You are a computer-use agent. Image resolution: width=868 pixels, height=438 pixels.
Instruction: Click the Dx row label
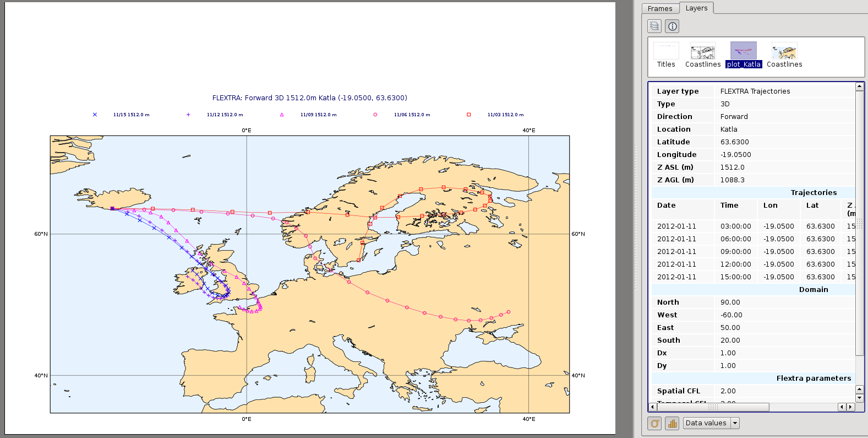[662, 353]
